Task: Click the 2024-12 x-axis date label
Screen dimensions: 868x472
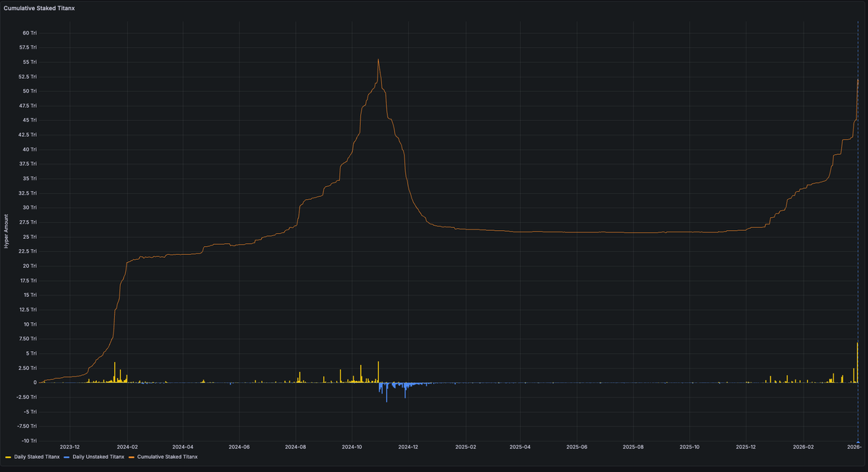Action: (409, 448)
